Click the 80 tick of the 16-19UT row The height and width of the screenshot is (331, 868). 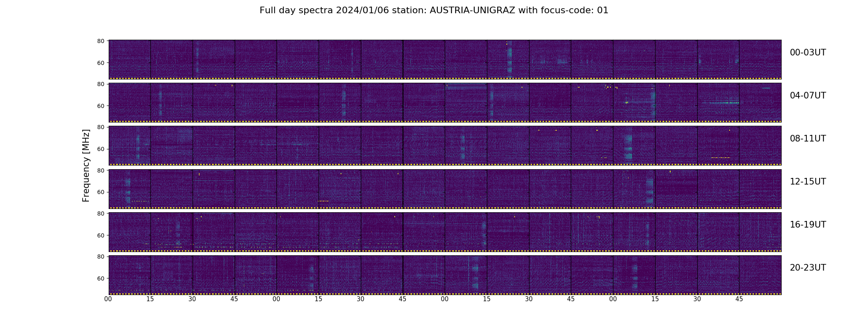pyautogui.click(x=100, y=213)
